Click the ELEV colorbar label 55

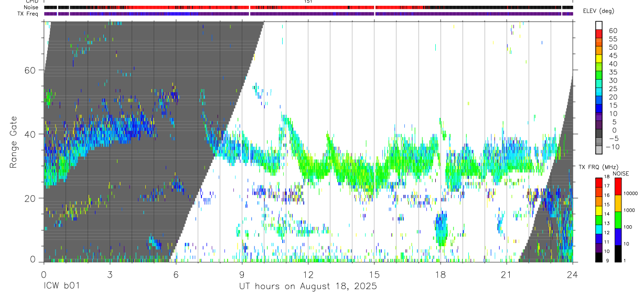613,39
